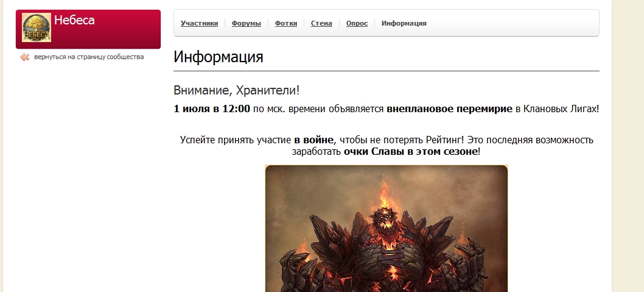Image resolution: width=644 pixels, height=292 pixels.
Task: Open the Форумы tab
Action: 246,23
